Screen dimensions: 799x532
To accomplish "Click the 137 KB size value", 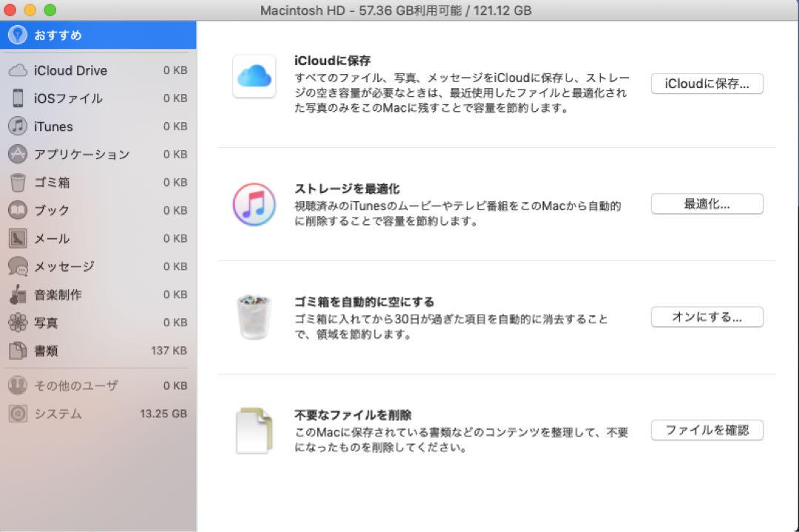I will click(x=169, y=351).
